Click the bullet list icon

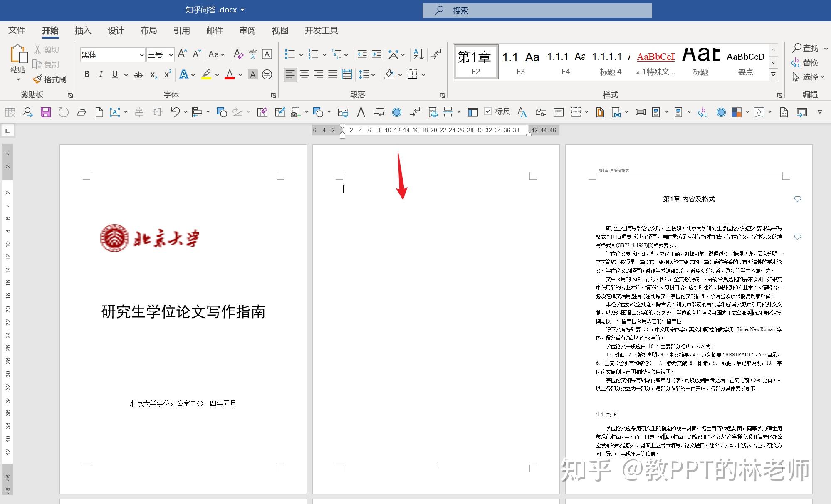coord(290,54)
